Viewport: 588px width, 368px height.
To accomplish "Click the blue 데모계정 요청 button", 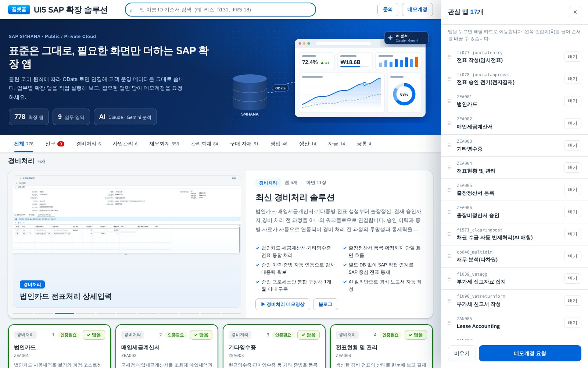I will (x=530, y=353).
